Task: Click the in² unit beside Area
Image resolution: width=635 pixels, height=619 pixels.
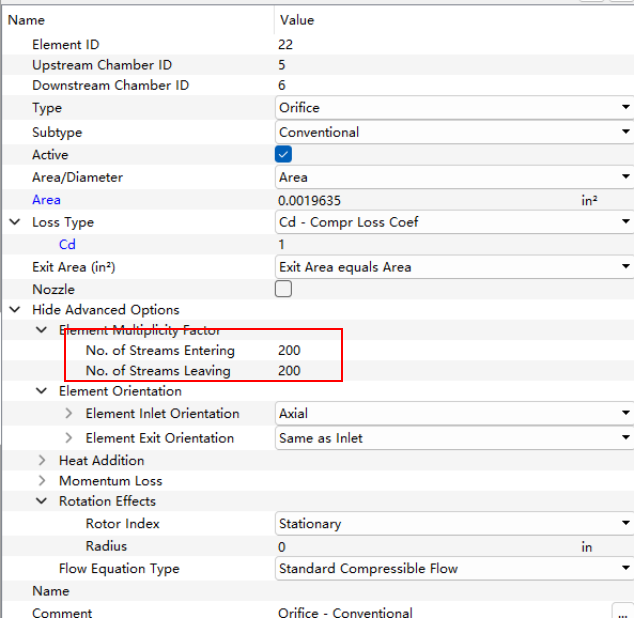Action: 589,200
